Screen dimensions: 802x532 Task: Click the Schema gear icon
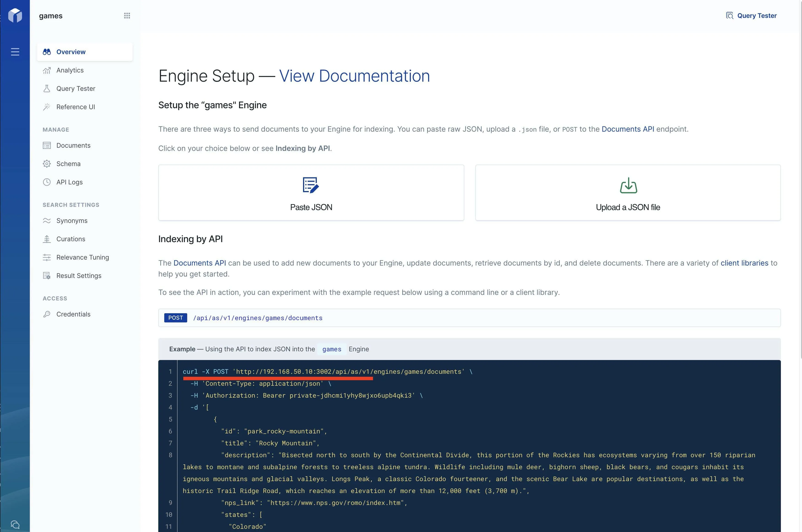[x=47, y=164]
